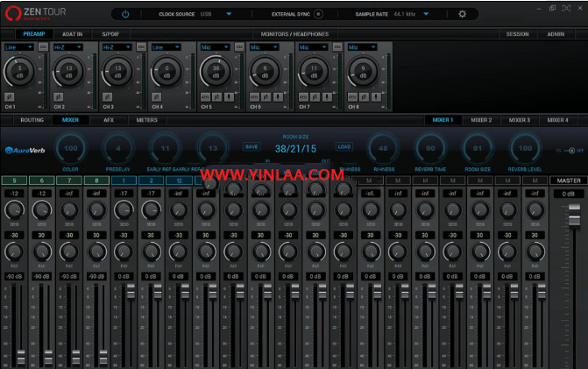Link CH 7 and CH 8 preamps
Screen dimensions: 588x369
pyautogui.click(x=337, y=47)
